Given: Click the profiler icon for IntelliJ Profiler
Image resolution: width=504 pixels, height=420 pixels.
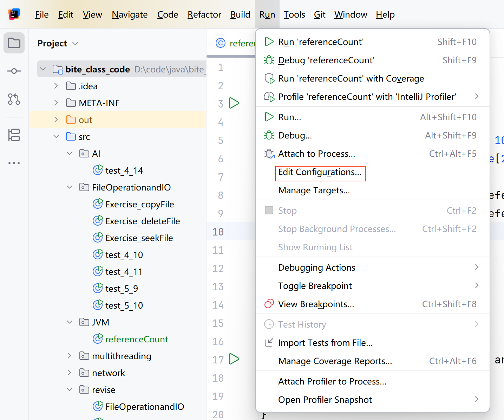Looking at the screenshot, I should [x=269, y=97].
